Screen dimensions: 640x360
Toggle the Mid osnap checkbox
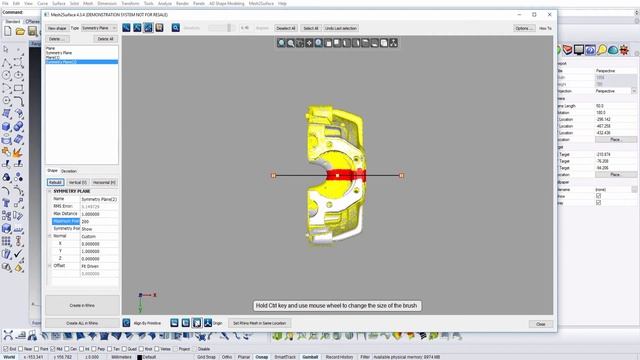click(x=53, y=349)
